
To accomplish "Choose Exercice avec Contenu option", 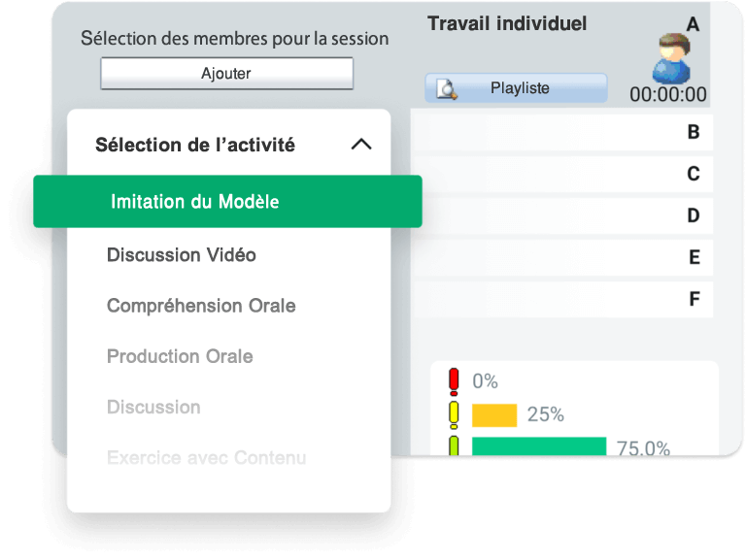I will click(x=206, y=457).
